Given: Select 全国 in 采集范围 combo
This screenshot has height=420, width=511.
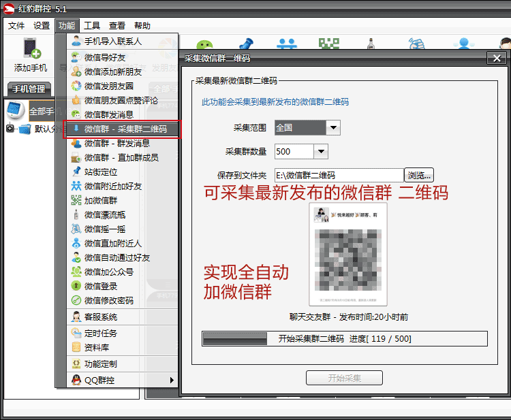Looking at the screenshot, I should click(x=300, y=127).
